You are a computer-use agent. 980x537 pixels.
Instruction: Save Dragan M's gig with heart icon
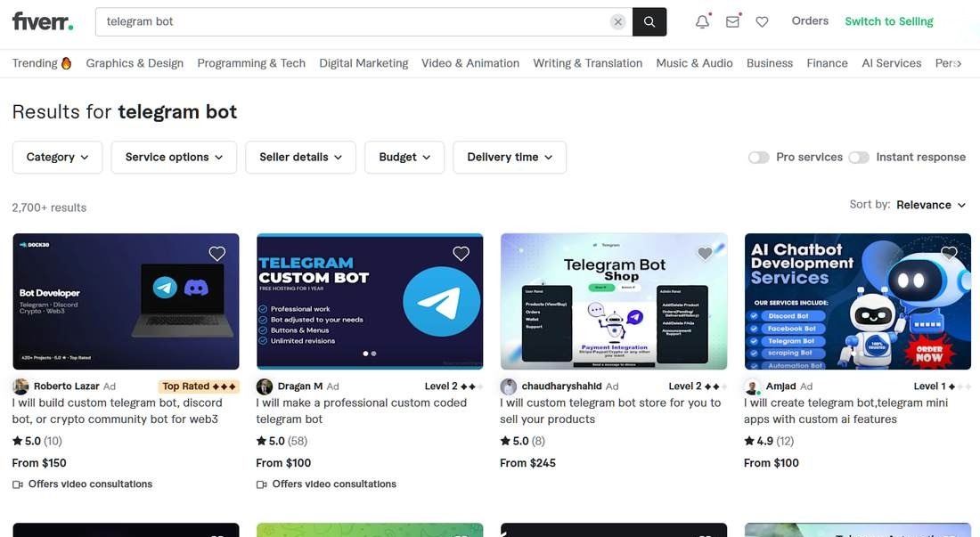[x=461, y=254]
